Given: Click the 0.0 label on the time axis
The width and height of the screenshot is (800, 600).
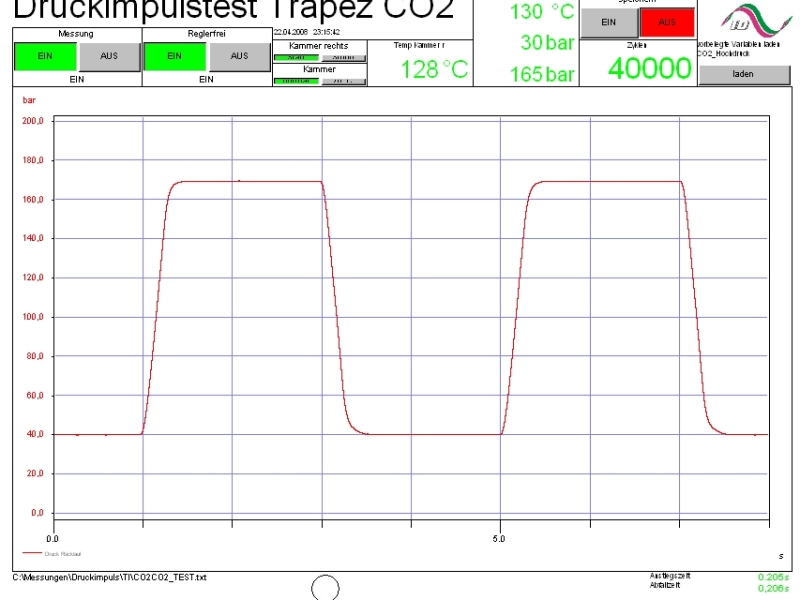Looking at the screenshot, I should (52, 539).
